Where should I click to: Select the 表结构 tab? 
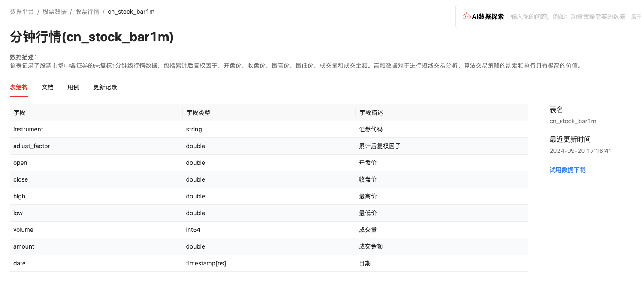[19, 87]
